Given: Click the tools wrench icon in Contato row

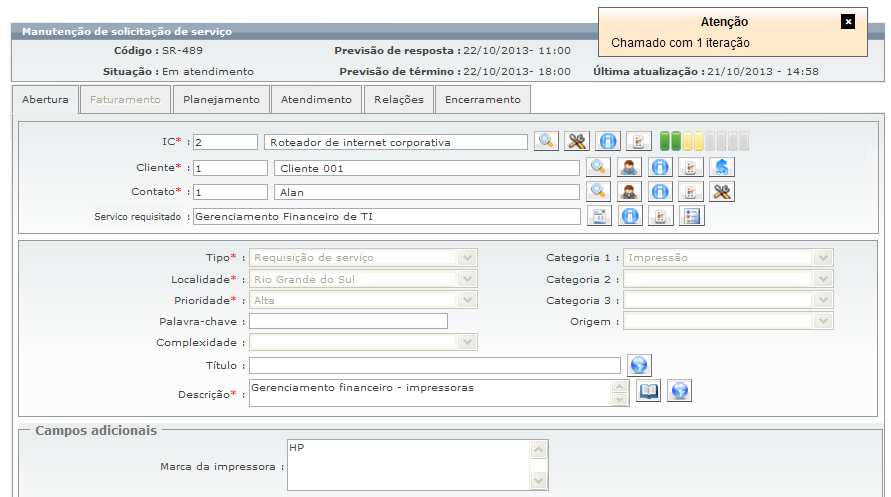Looking at the screenshot, I should point(722,191).
